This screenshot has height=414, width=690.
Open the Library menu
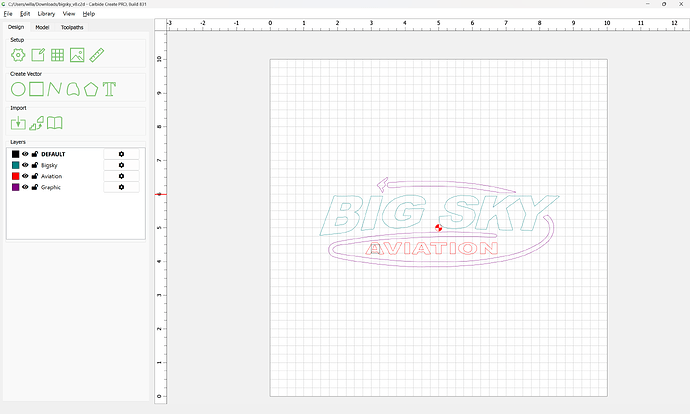46,14
